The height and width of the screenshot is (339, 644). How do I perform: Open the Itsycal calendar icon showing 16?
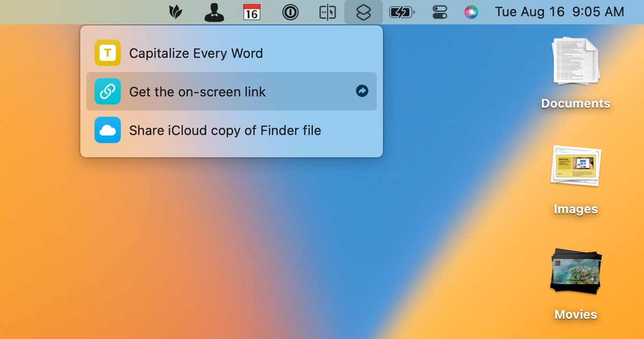click(252, 12)
